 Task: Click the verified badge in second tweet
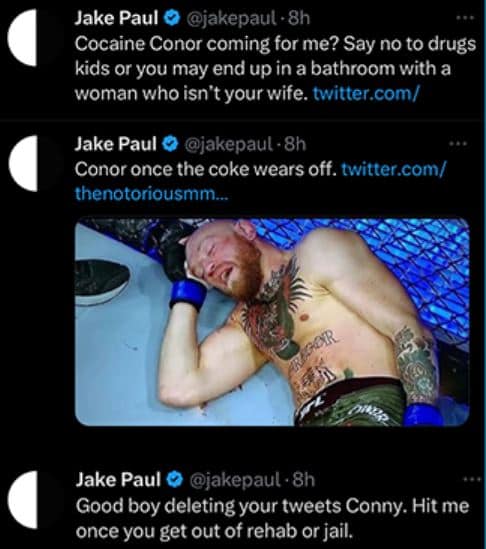[x=171, y=144]
